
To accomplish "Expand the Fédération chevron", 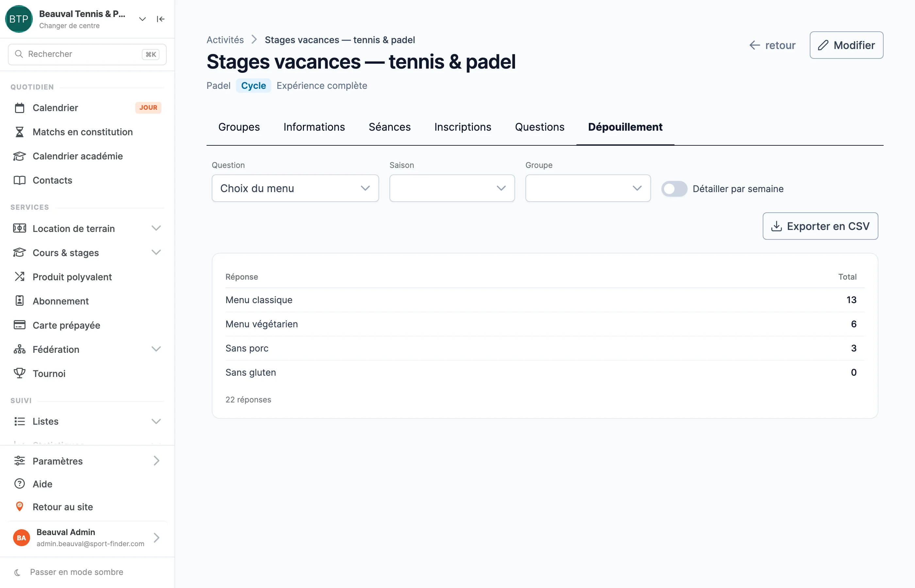I will [x=156, y=349].
